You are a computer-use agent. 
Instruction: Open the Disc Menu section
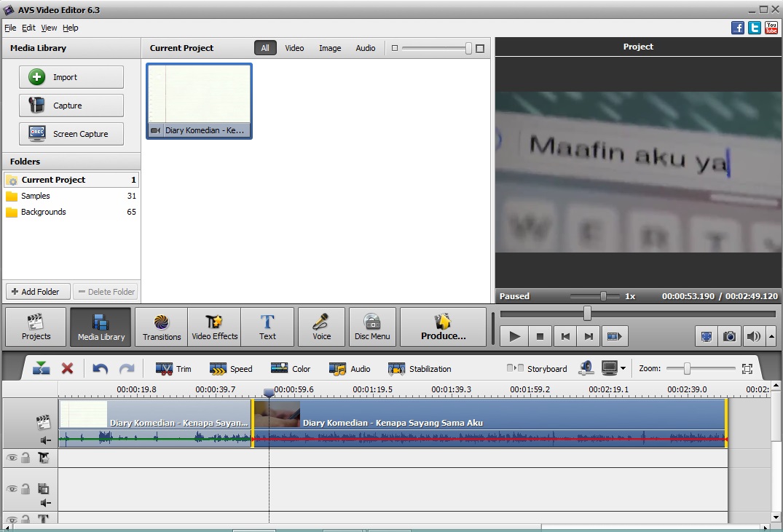372,327
